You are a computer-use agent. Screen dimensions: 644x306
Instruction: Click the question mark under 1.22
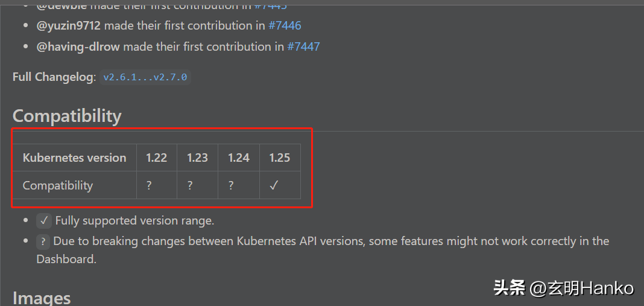coord(149,185)
